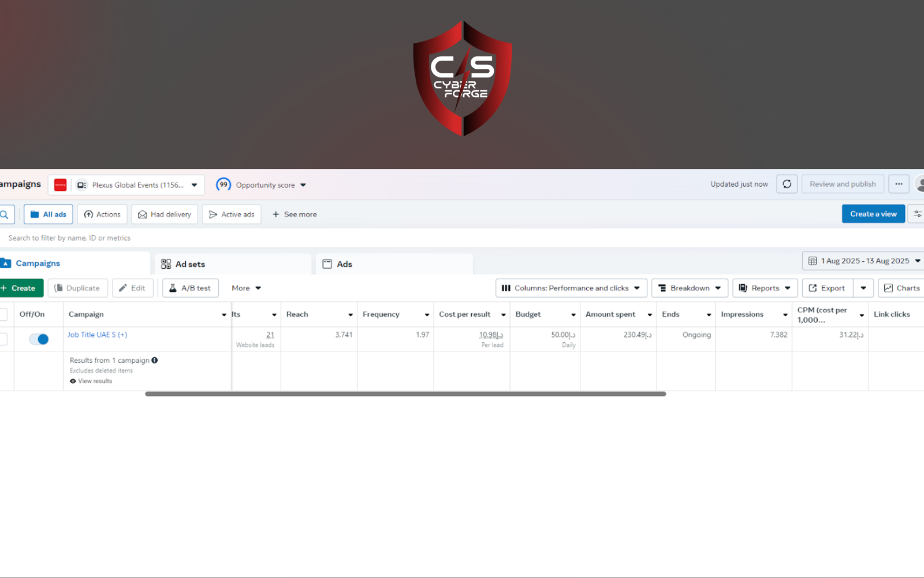The height and width of the screenshot is (578, 924).
Task: Open the Amount spent column arrow
Action: click(x=650, y=314)
